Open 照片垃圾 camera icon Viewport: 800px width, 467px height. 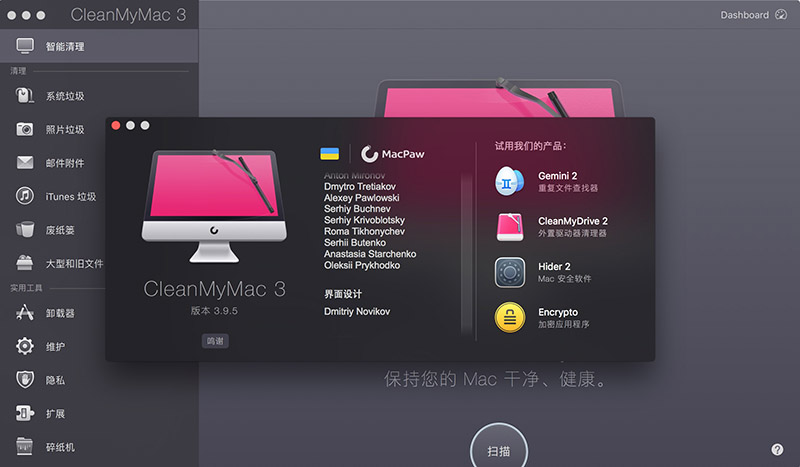point(24,129)
